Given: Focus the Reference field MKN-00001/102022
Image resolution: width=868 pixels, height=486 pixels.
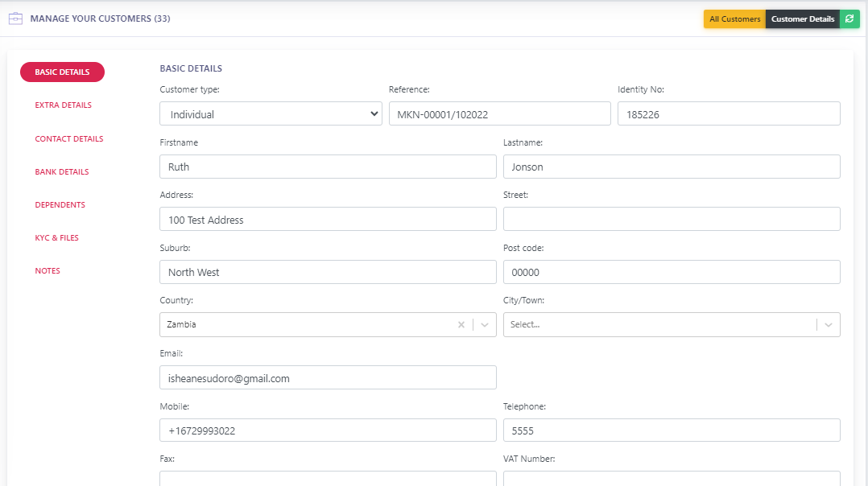Looking at the screenshot, I should pyautogui.click(x=499, y=113).
